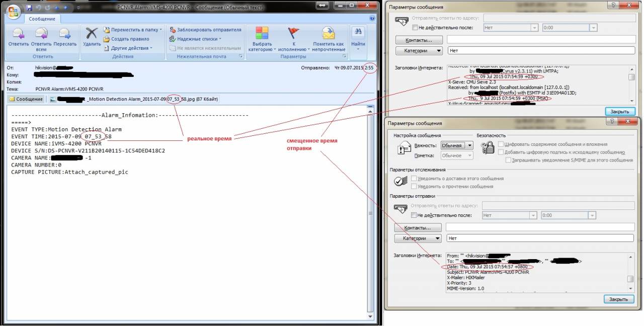Forward the message with Переслать
The width and height of the screenshot is (644, 326).
[65, 39]
